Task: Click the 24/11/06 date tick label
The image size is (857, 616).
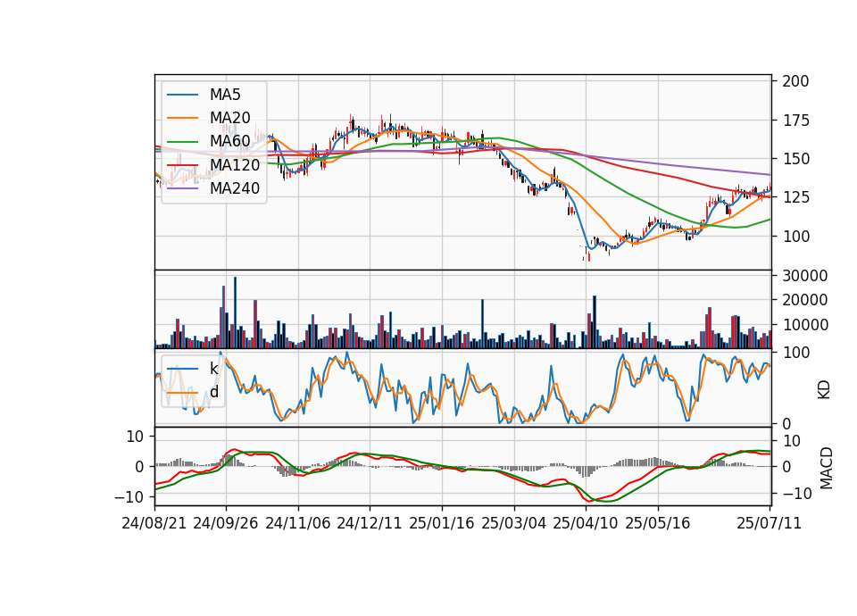Action: coord(298,523)
